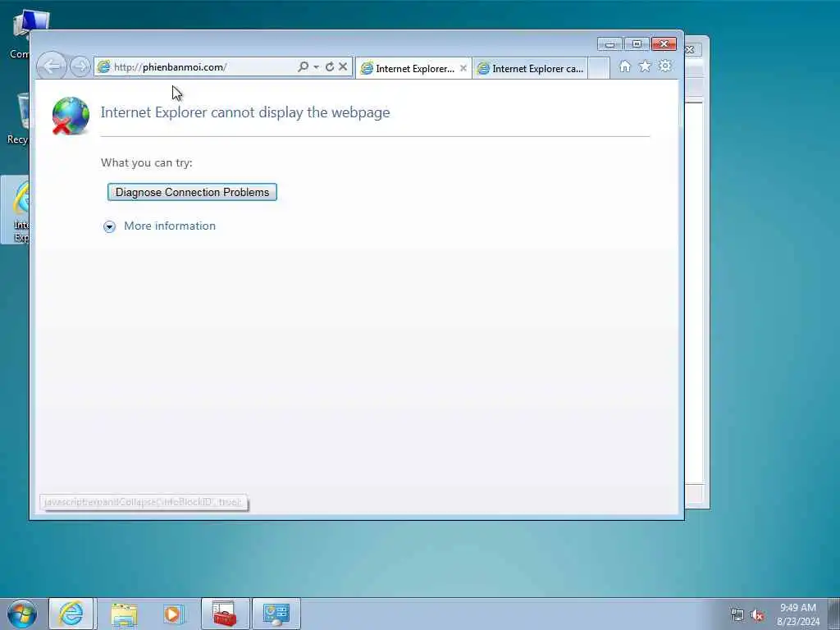The height and width of the screenshot is (630, 840).
Task: Open Windows Explorer folder on taskbar
Action: point(125,614)
